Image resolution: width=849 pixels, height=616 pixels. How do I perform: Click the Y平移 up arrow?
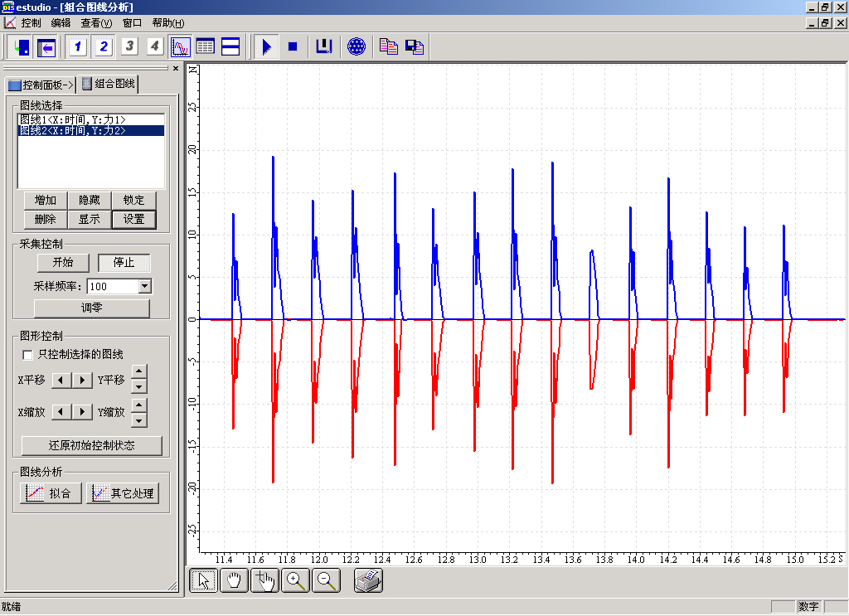coord(139,372)
